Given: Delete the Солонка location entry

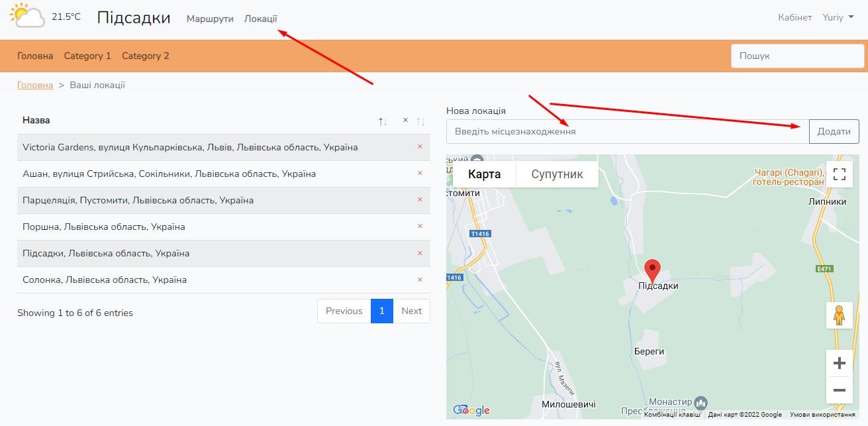Looking at the screenshot, I should coord(420,280).
